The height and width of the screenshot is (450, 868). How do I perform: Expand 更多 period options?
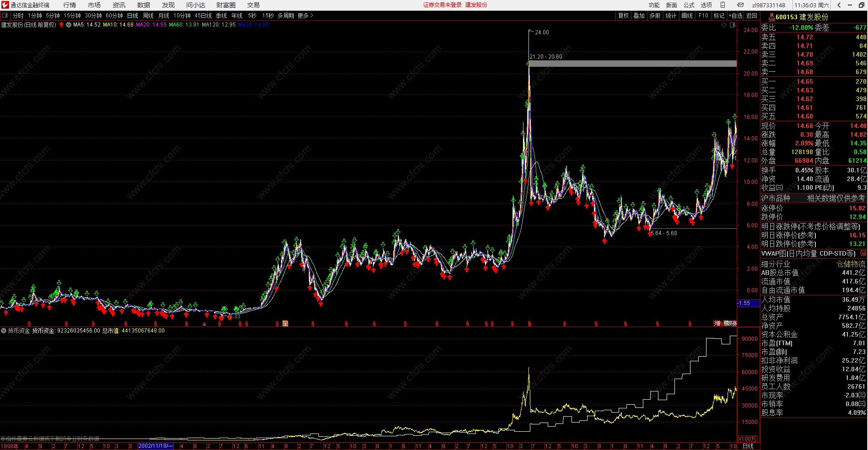click(x=305, y=16)
